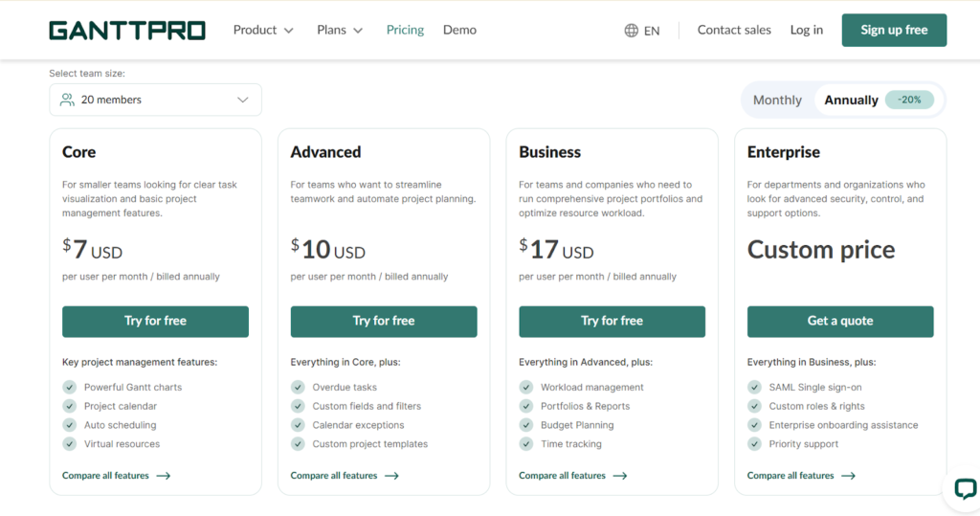This screenshot has height=516, width=980.
Task: Click the text Everything in Advanced, plus
Action: (586, 362)
